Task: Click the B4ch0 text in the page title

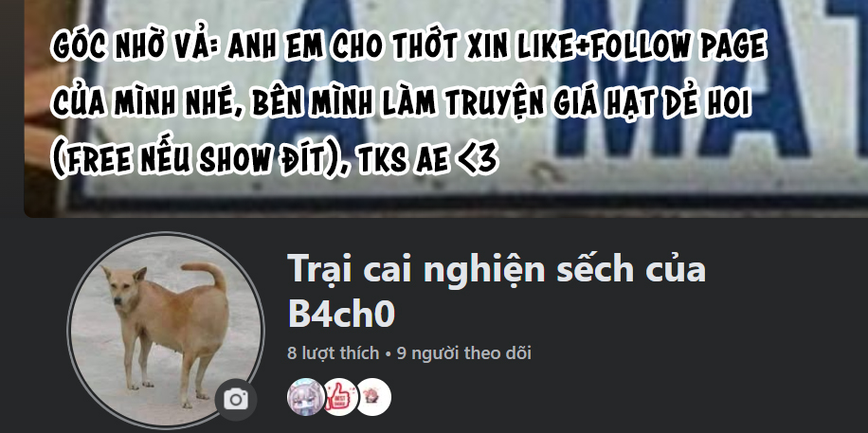Action: pos(341,314)
